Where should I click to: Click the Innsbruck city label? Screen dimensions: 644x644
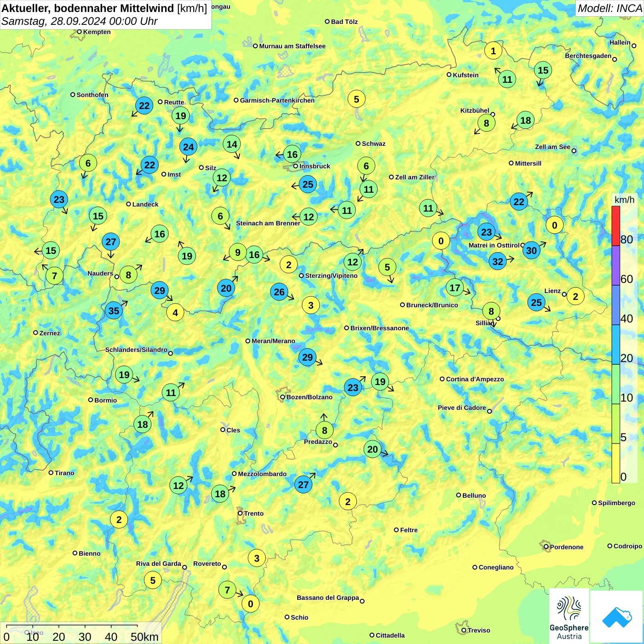[315, 166]
